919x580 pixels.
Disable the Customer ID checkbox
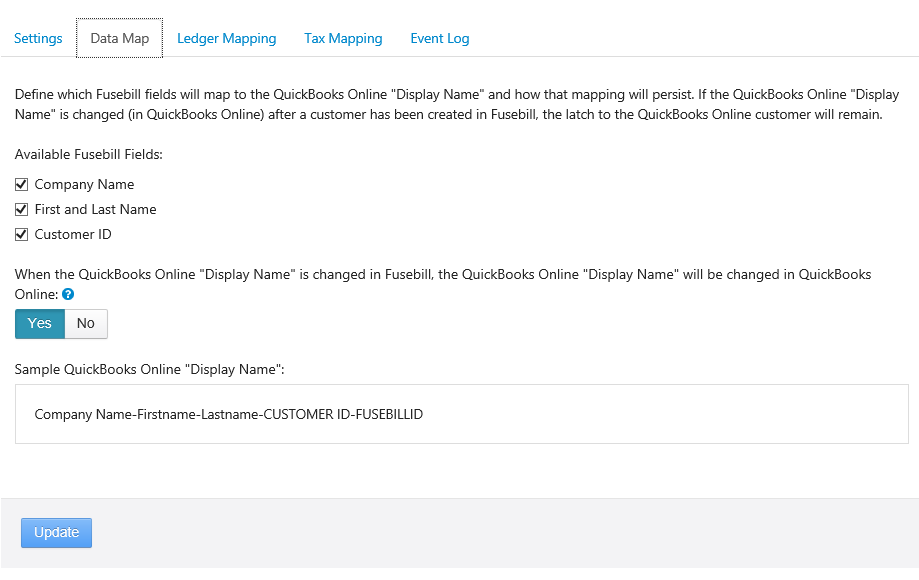(x=22, y=234)
